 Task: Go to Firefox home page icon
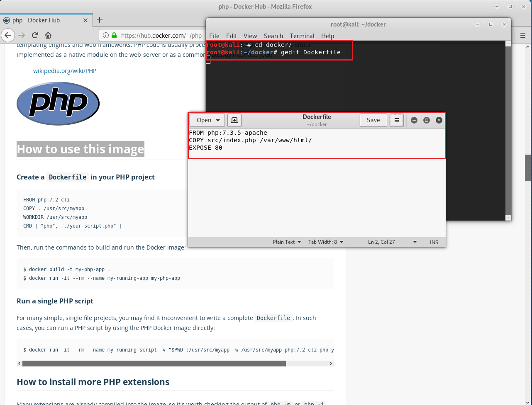tap(48, 35)
